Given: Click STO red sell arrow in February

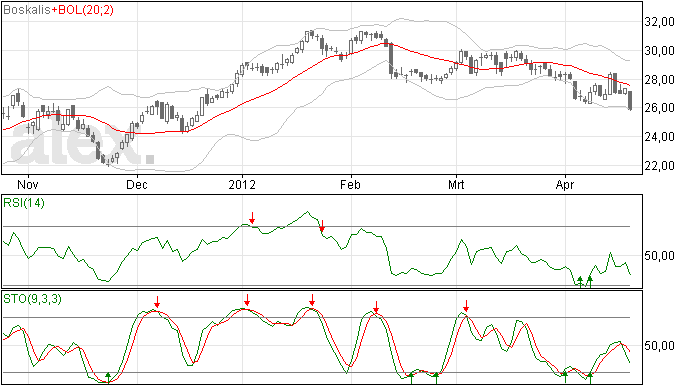Looking at the screenshot, I should (x=376, y=307).
